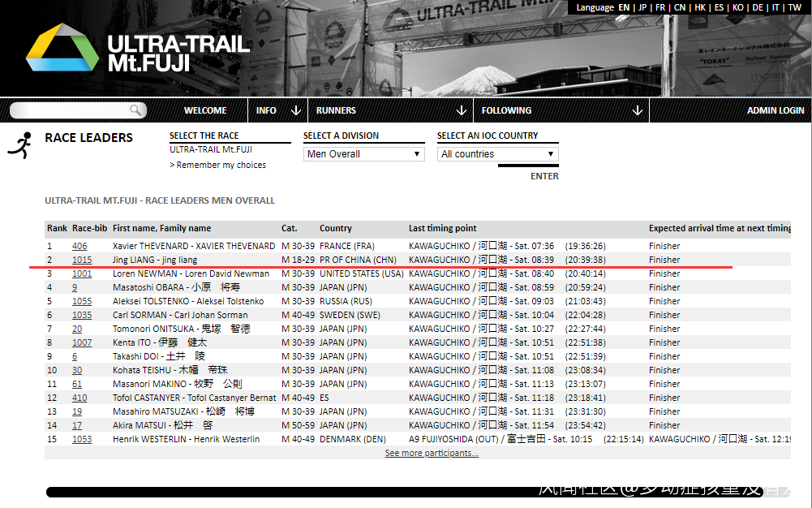812x508 pixels.
Task: Click country RUSSIA (RUS) cell
Action: coord(346,301)
